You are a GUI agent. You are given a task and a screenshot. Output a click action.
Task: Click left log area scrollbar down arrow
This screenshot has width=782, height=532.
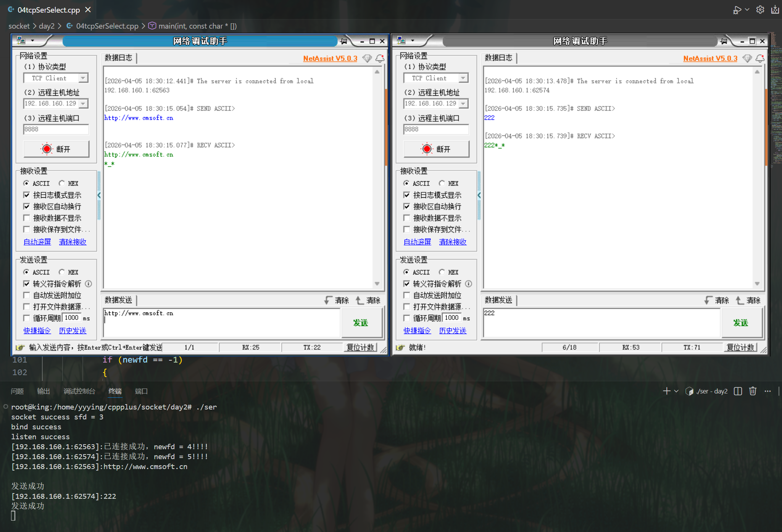(377, 284)
